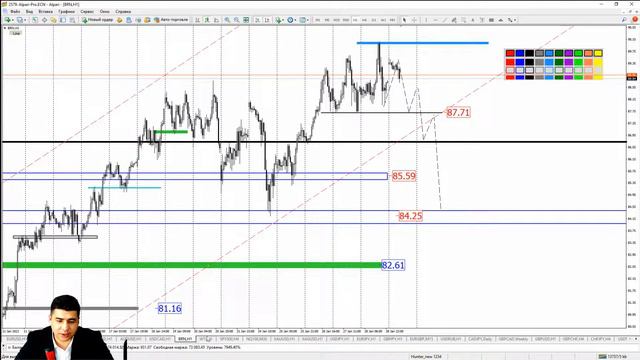Select the Text Label tool

tap(482, 20)
